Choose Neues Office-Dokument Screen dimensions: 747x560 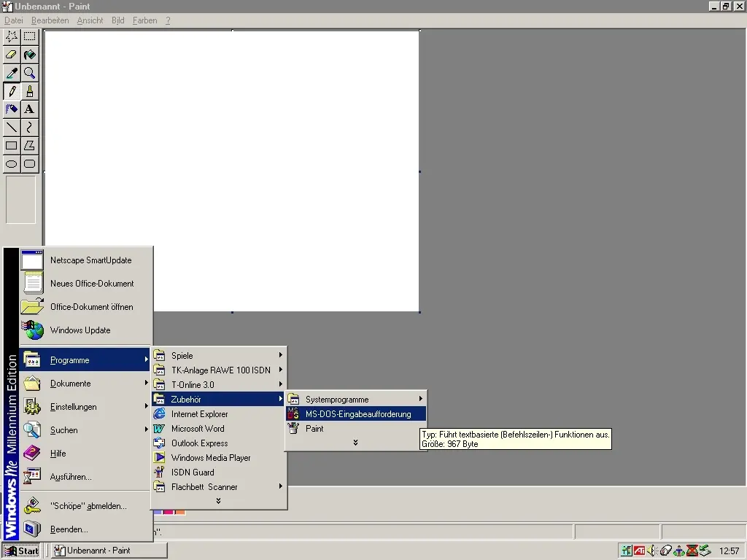[85, 284]
